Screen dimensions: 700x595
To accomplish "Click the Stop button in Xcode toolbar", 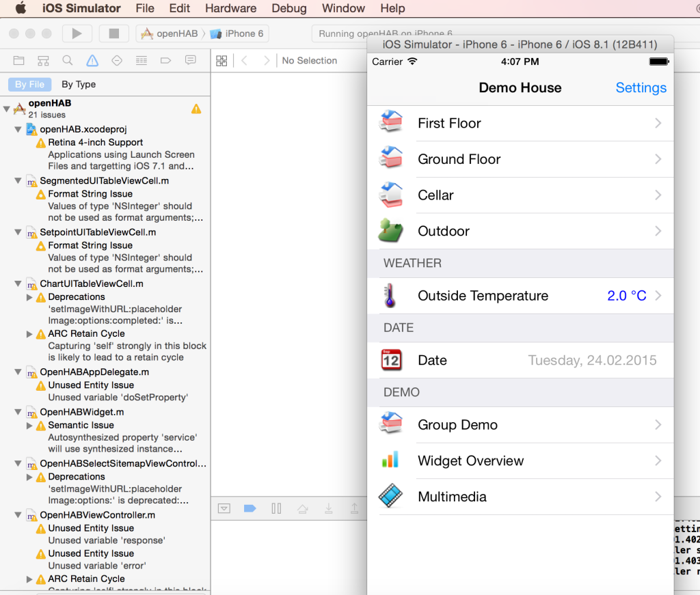I will click(x=114, y=33).
